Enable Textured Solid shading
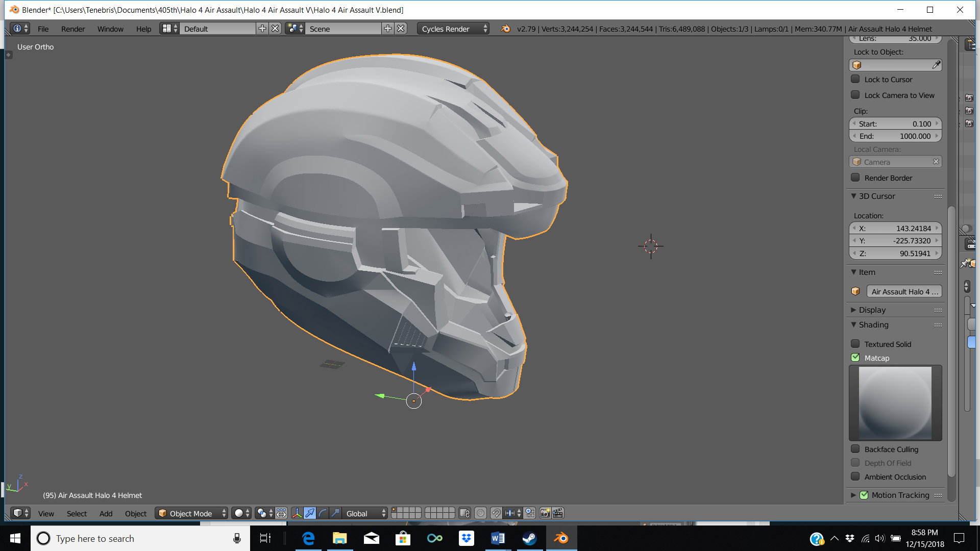The image size is (980, 551). [x=855, y=344]
